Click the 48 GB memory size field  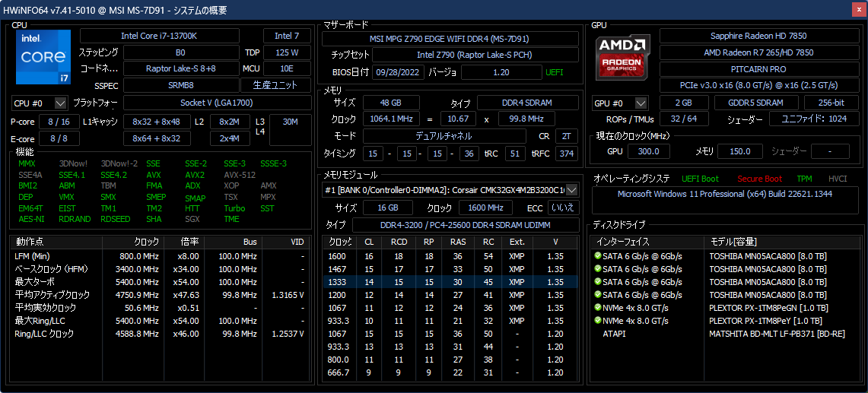tap(391, 103)
